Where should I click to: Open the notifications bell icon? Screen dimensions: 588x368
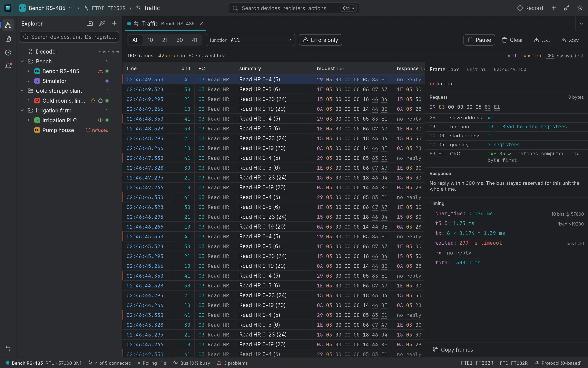point(8,66)
